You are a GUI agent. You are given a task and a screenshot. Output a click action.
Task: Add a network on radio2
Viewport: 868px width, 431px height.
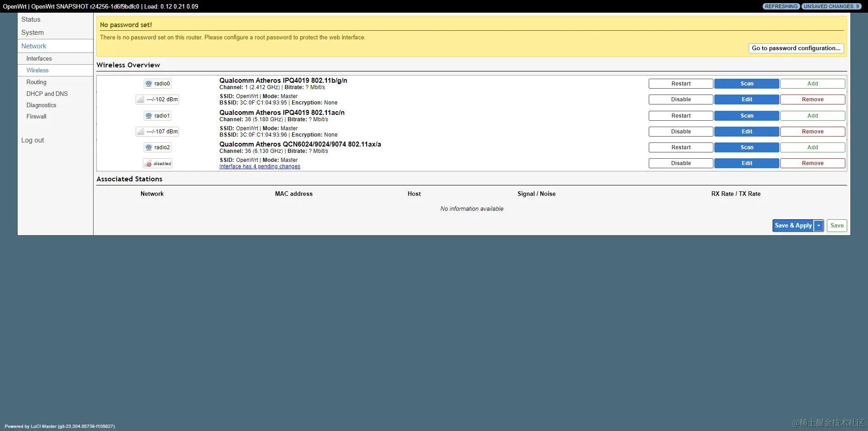pyautogui.click(x=812, y=147)
